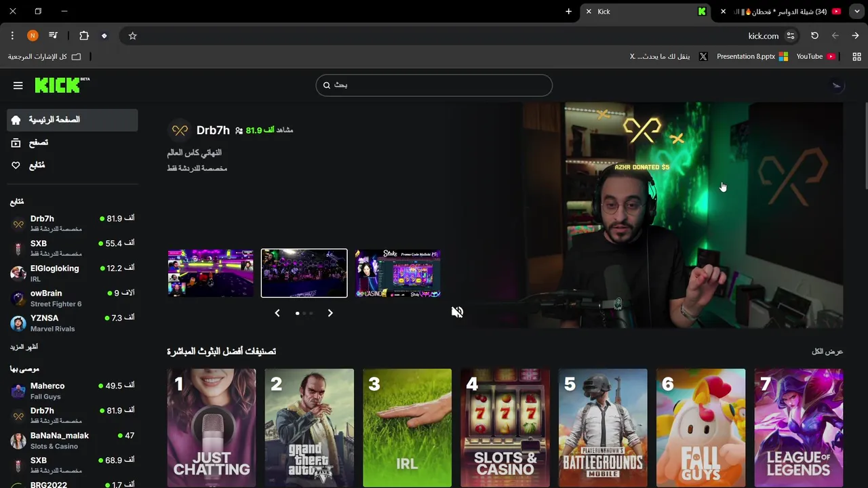Open Maherco Fall Guys recommended row
Viewport: 868px width, 488px height.
pyautogui.click(x=72, y=391)
